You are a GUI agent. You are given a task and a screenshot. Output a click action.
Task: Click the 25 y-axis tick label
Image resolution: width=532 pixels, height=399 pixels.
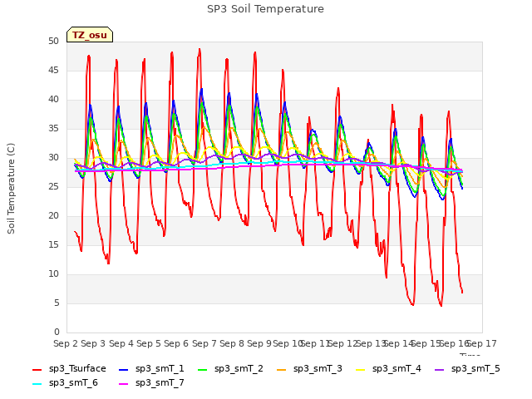[53, 186]
